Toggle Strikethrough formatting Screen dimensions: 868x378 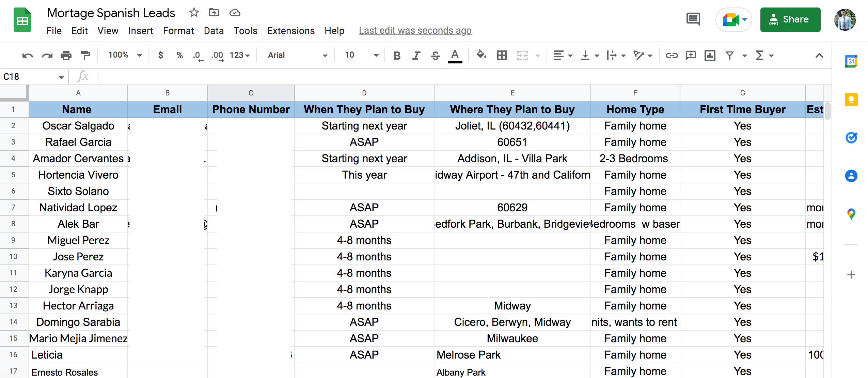coord(435,55)
